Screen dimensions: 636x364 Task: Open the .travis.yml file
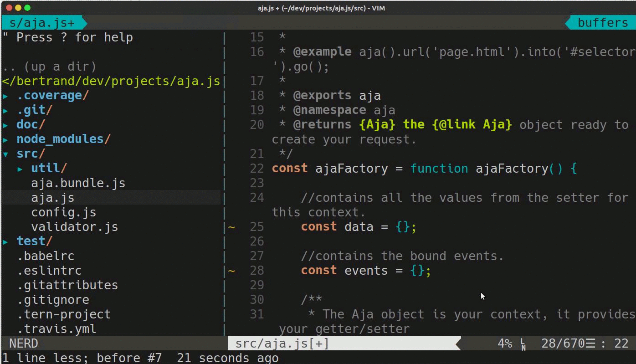click(x=56, y=329)
